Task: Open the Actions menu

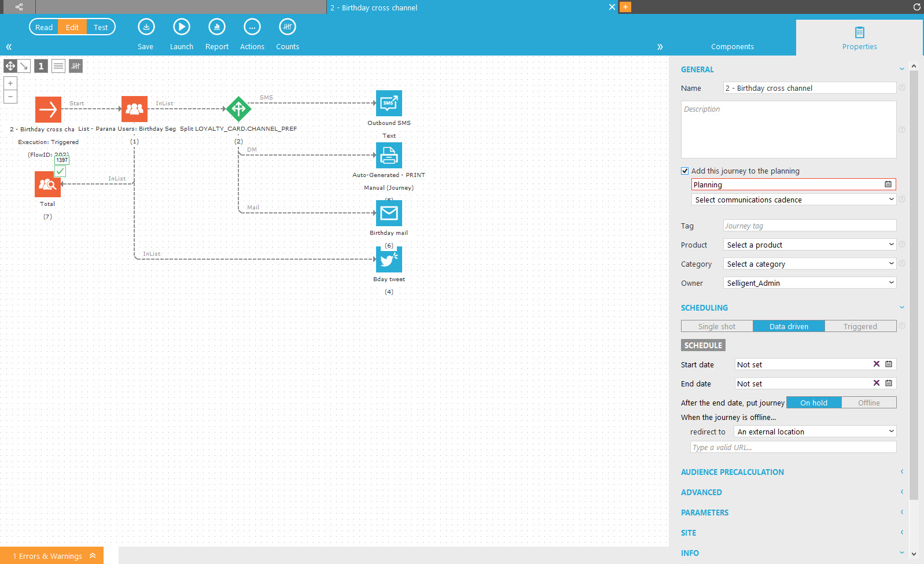Action: tap(252, 27)
